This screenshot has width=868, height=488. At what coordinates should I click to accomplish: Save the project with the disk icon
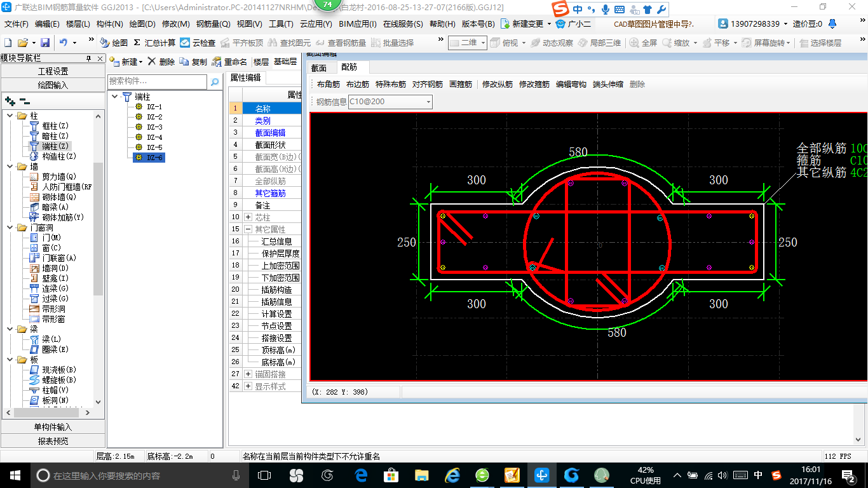click(45, 43)
